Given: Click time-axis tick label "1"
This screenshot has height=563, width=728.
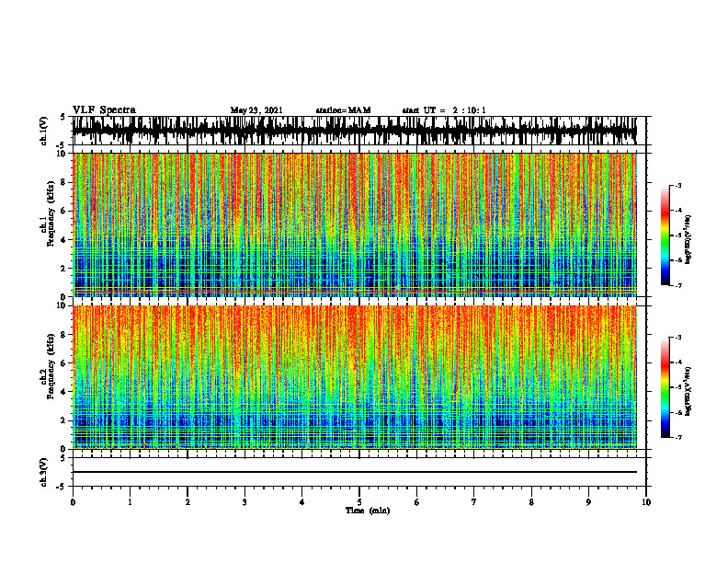Looking at the screenshot, I should coord(130,502).
